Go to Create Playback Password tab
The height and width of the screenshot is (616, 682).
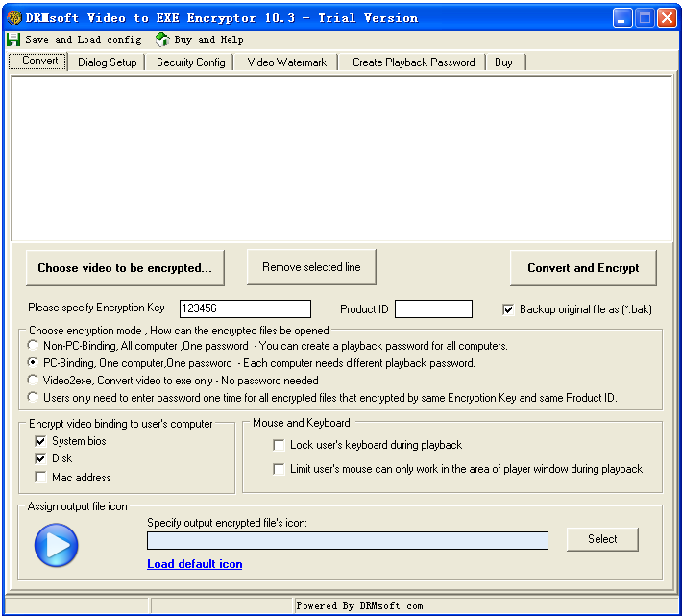click(413, 62)
